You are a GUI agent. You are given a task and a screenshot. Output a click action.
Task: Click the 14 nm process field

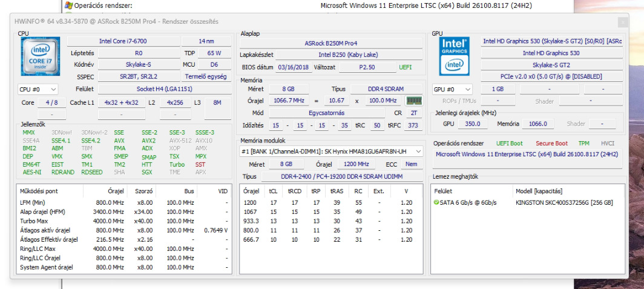pos(206,42)
